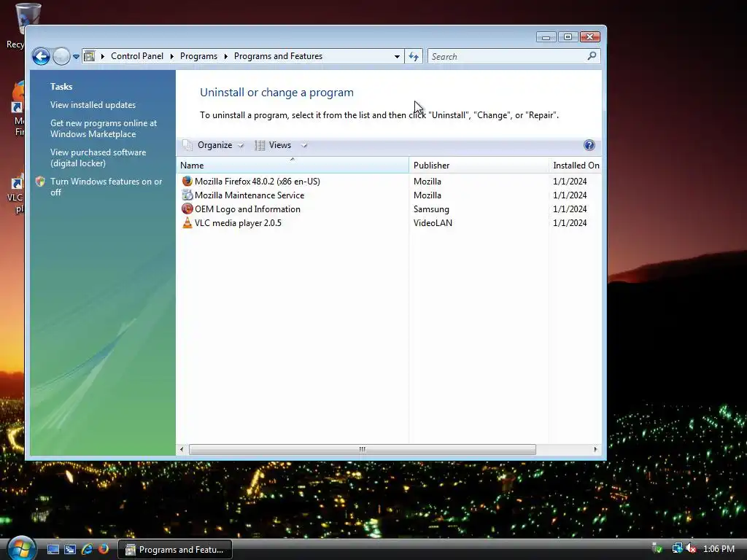
Task: Click the scrollbar right arrow
Action: 595,449
